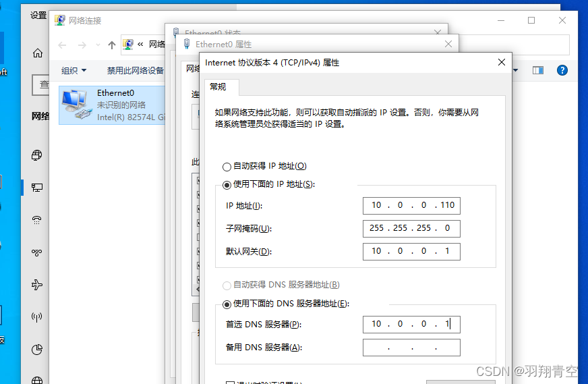The width and height of the screenshot is (588, 384).
Task: Open the Data usage icon in Settings
Action: coord(36,350)
